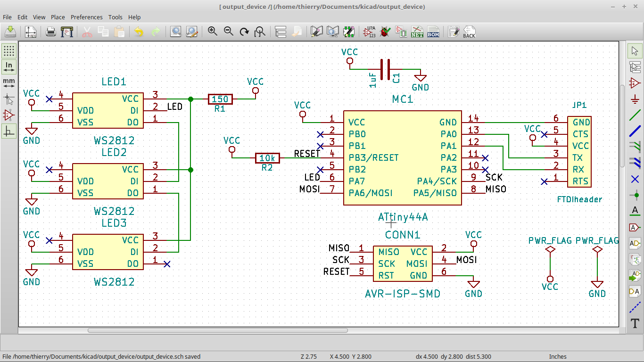The width and height of the screenshot is (644, 362).
Task: Open Find and Replace icon
Action: [191, 32]
